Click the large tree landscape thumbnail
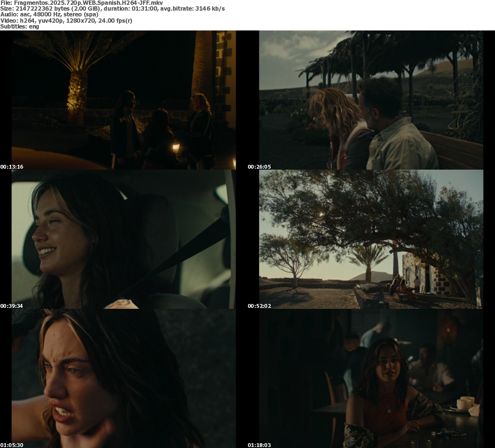The height and width of the screenshot is (448, 495). [x=371, y=239]
